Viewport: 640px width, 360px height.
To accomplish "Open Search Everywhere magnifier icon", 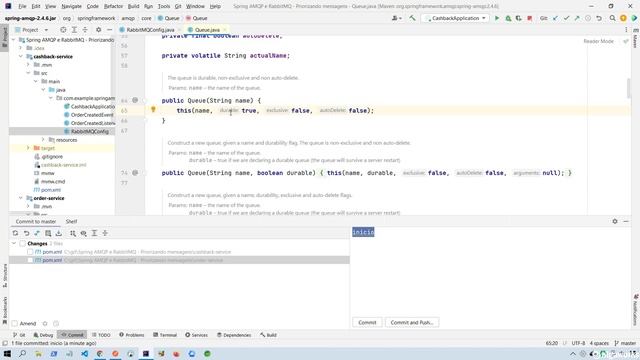I will click(x=613, y=18).
